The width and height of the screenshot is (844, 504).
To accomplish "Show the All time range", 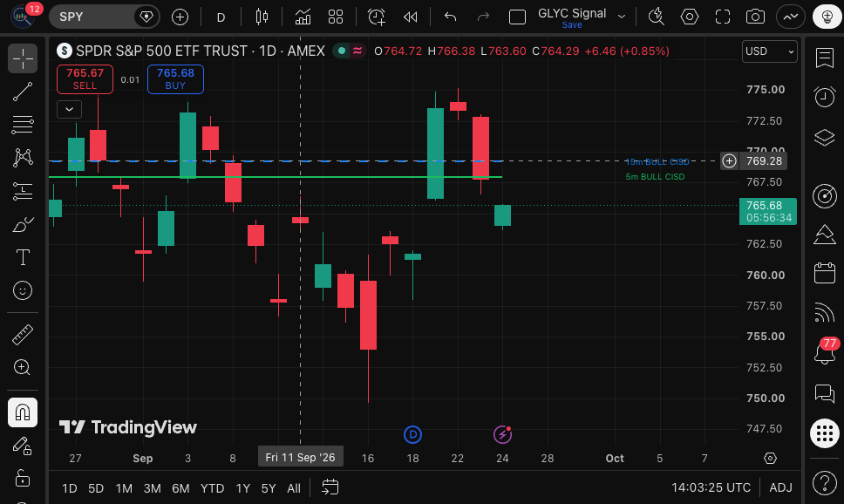I will (294, 488).
